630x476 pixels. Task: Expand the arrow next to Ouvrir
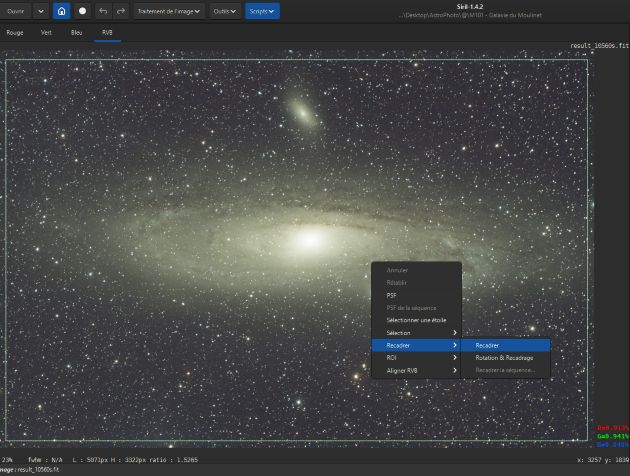tap(41, 11)
